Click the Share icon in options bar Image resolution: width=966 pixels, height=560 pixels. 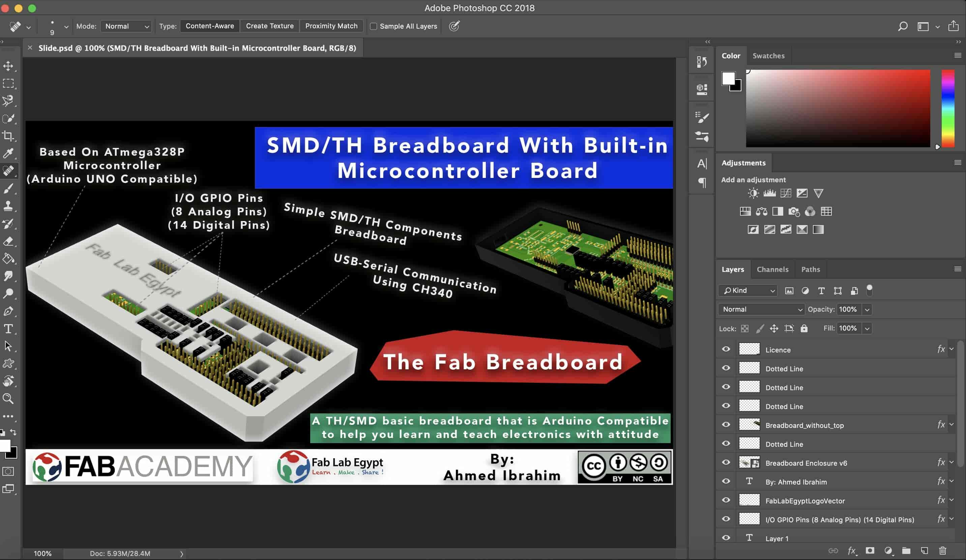point(953,26)
